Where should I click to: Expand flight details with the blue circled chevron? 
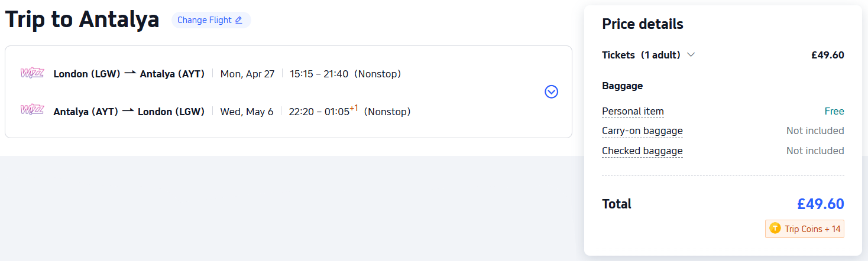(x=551, y=92)
